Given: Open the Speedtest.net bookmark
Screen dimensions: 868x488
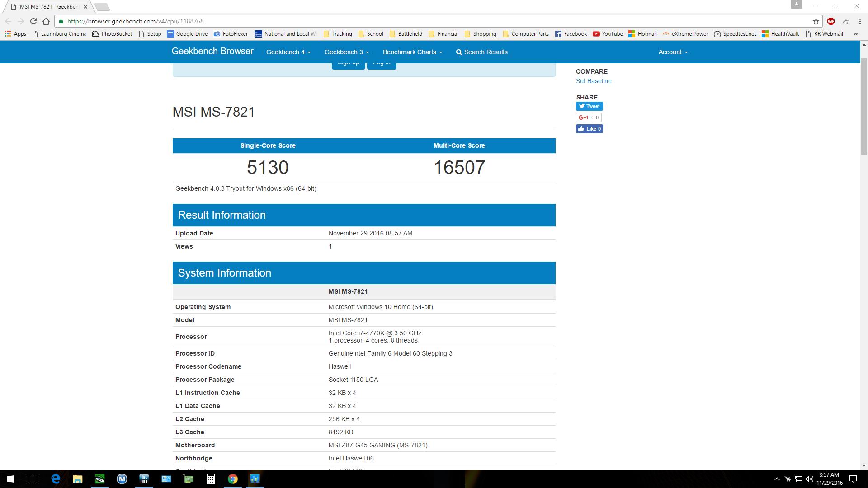Looking at the screenshot, I should click(735, 34).
